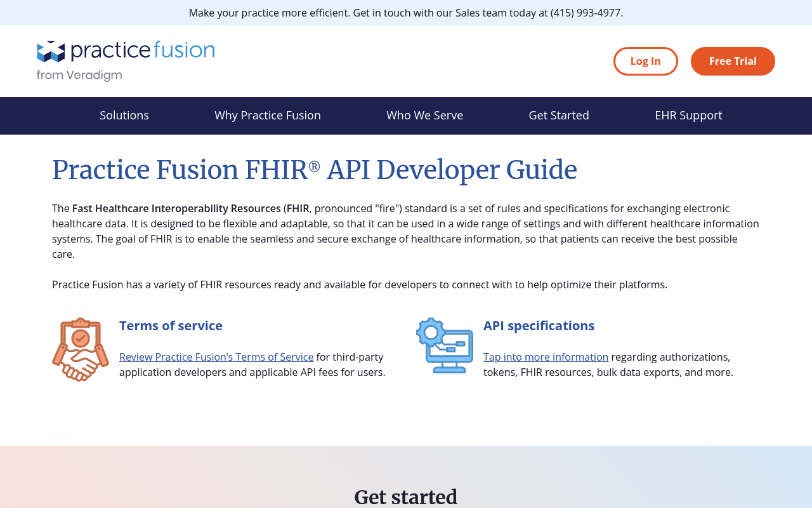Image resolution: width=812 pixels, height=508 pixels.
Task: Click the paragraph starting 'Practice Fusion has a variety'
Action: 360,284
